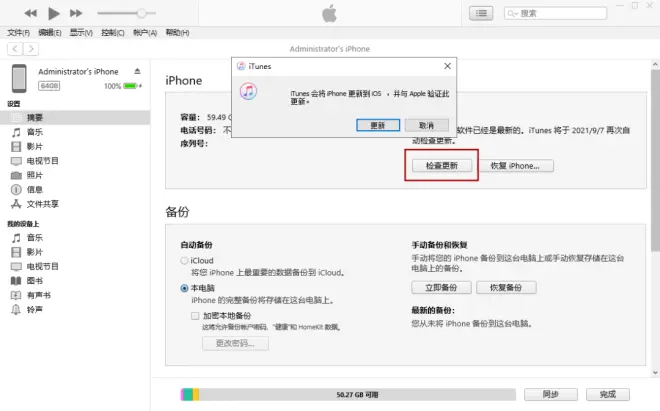Click the vertical scrollbar thumb
The image size is (660, 411).
[655, 161]
